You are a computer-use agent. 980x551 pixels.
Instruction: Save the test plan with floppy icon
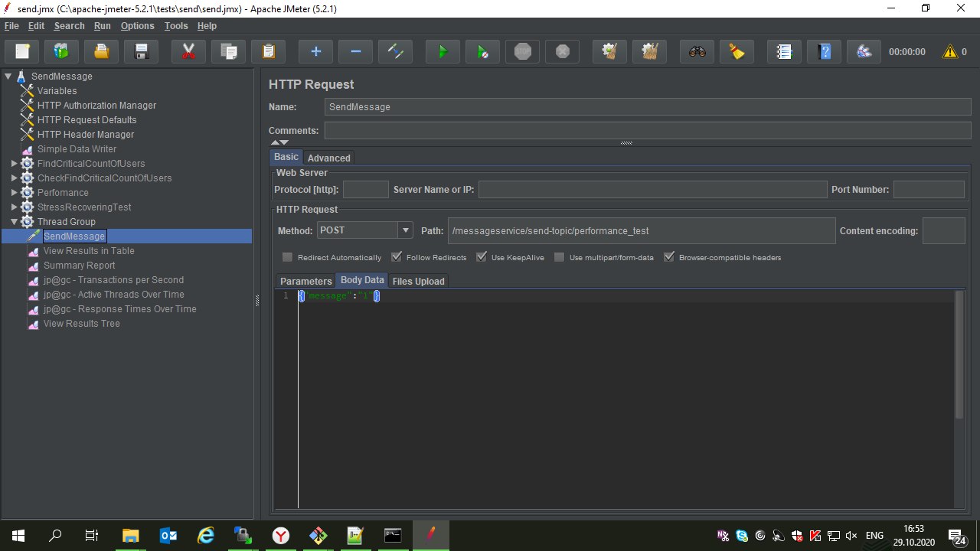142,52
